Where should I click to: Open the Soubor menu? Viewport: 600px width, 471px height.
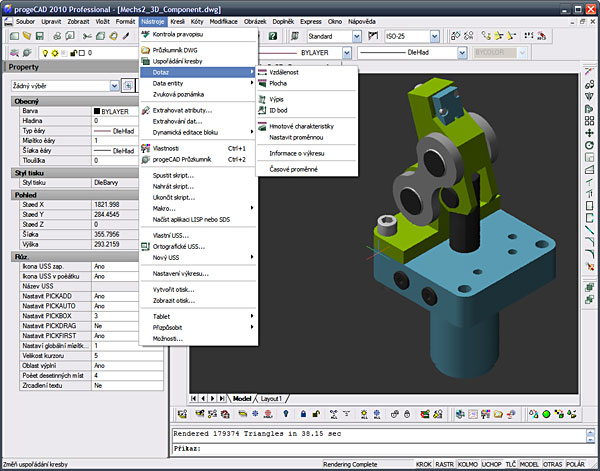[x=25, y=22]
